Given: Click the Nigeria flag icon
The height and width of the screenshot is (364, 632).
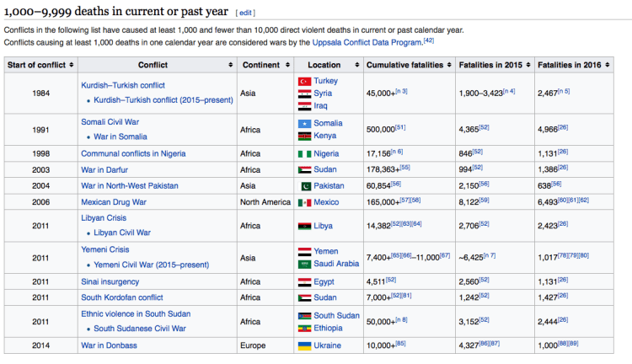Looking at the screenshot, I should (306, 154).
